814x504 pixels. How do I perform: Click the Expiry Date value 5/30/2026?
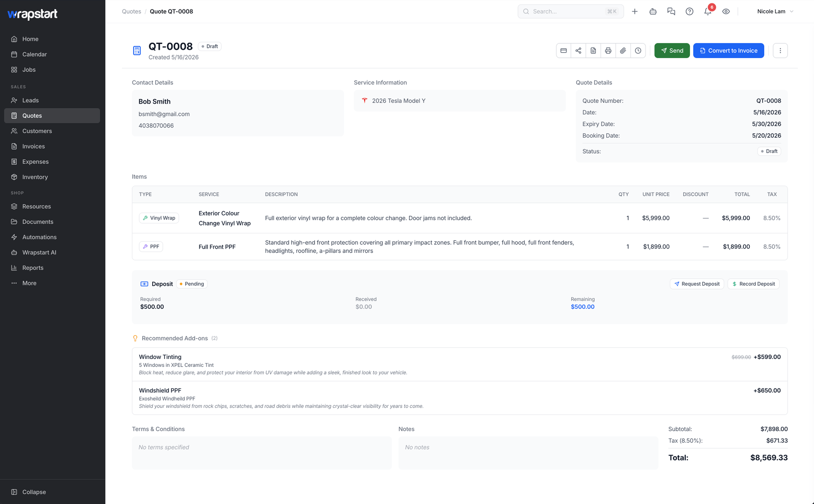coord(766,124)
